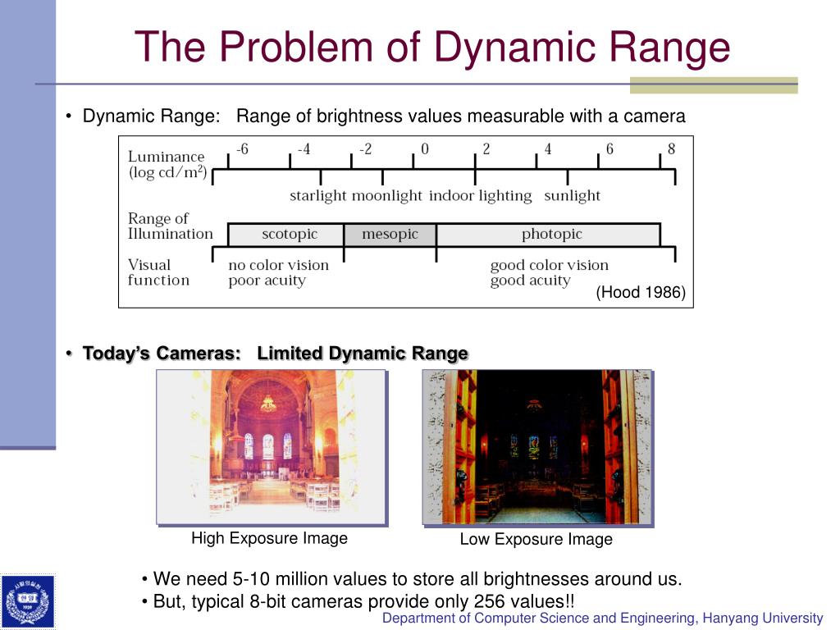Click the Hanyang University department footer text

coord(602,619)
